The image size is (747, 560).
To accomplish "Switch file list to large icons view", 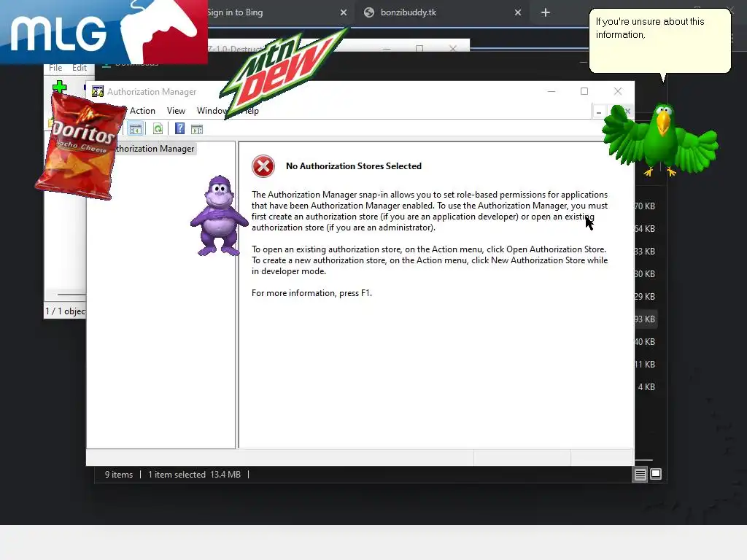I will coord(656,474).
